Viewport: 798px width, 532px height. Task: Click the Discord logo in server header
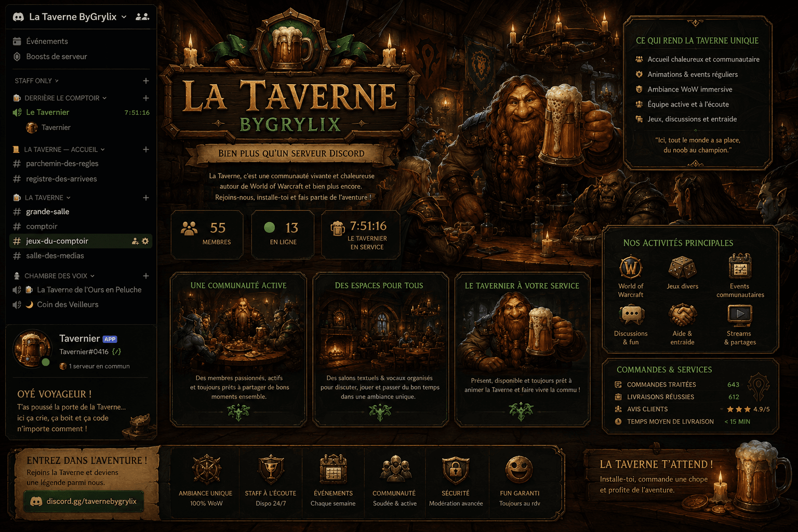tap(18, 17)
